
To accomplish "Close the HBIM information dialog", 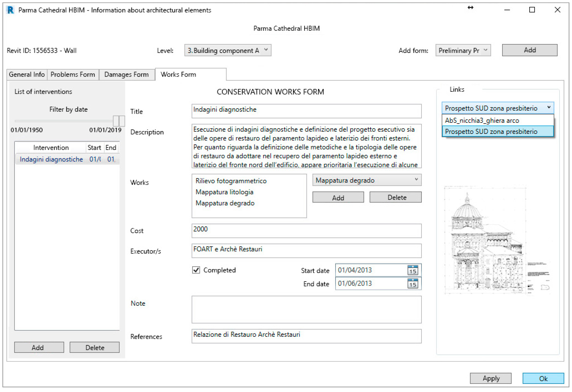I will [x=557, y=10].
